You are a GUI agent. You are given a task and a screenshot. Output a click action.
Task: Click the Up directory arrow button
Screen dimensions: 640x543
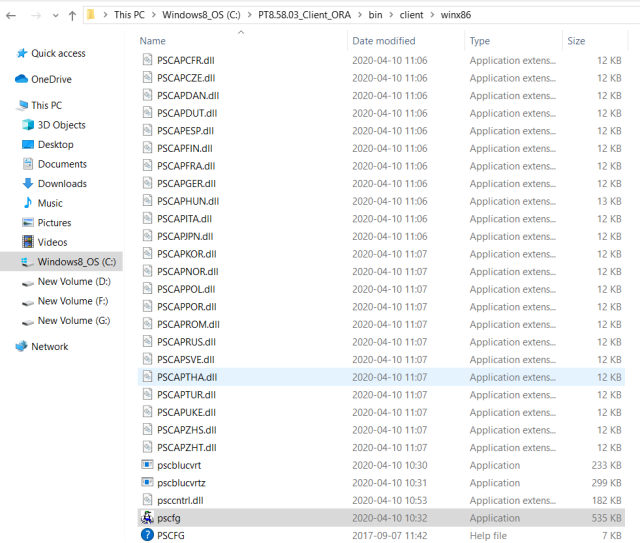click(x=72, y=16)
